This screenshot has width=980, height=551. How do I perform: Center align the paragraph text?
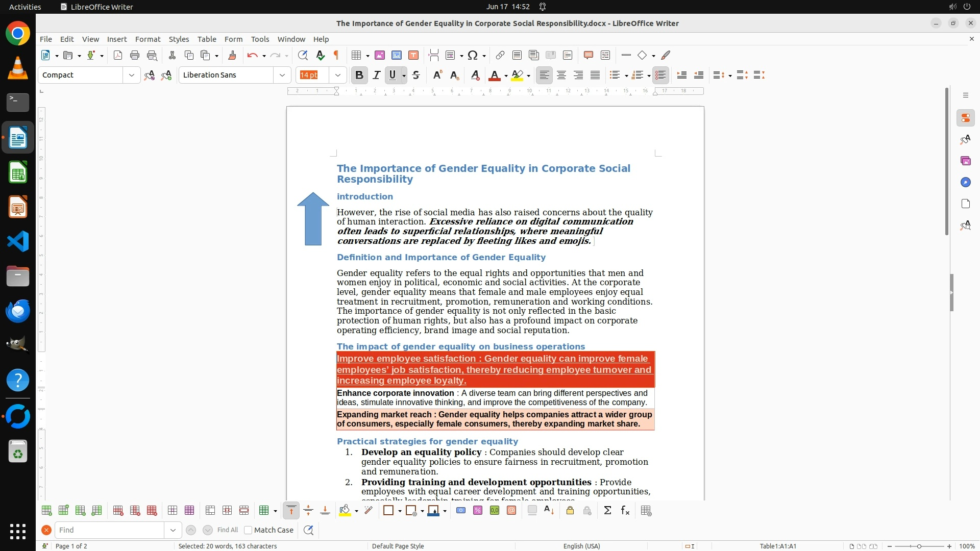[x=561, y=75]
